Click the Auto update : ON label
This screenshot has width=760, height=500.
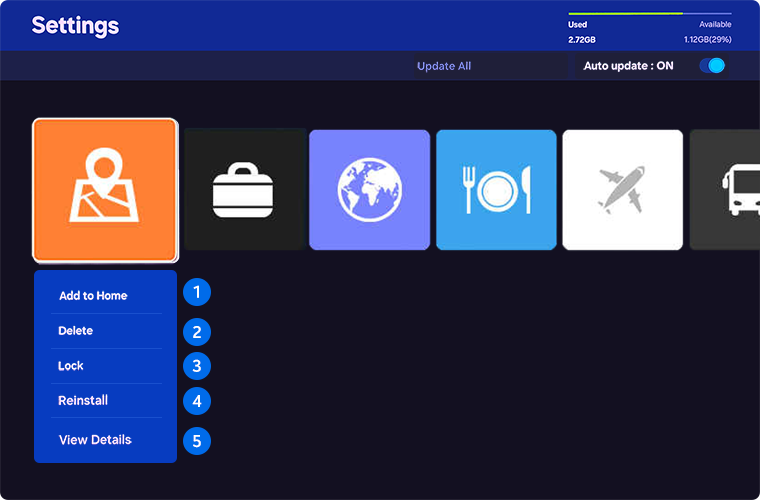pyautogui.click(x=628, y=66)
